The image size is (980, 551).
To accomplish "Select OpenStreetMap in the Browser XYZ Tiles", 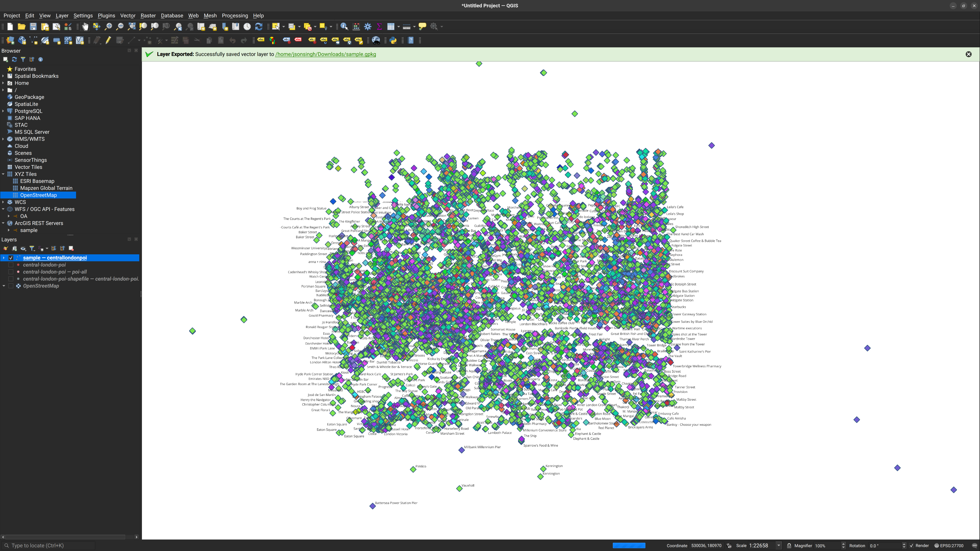I will coord(39,195).
